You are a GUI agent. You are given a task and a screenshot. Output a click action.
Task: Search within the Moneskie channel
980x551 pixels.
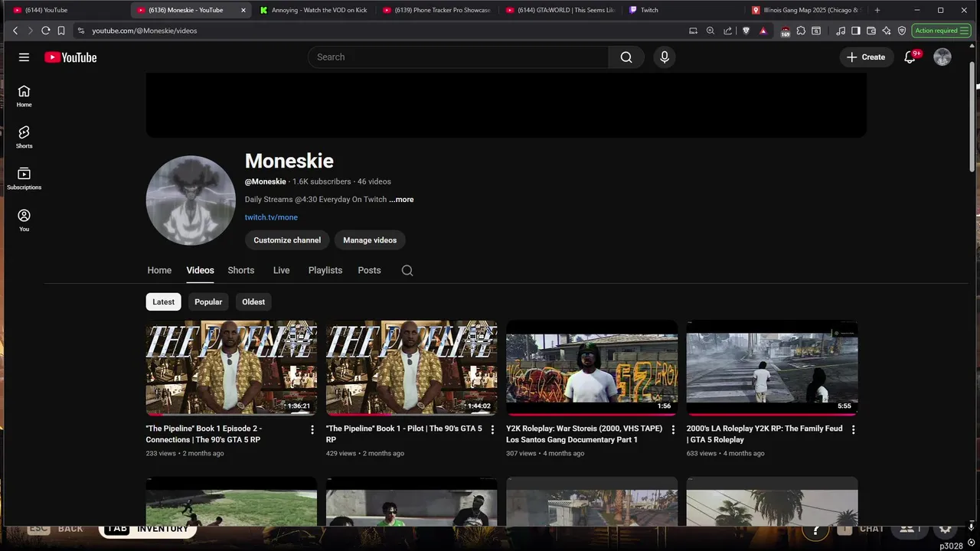coord(407,270)
